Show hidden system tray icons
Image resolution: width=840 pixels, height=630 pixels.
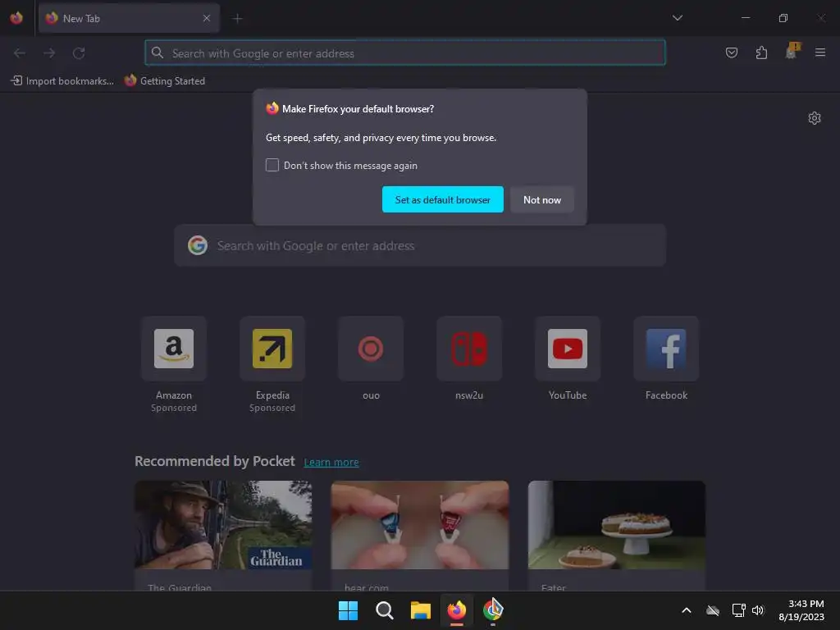click(687, 610)
